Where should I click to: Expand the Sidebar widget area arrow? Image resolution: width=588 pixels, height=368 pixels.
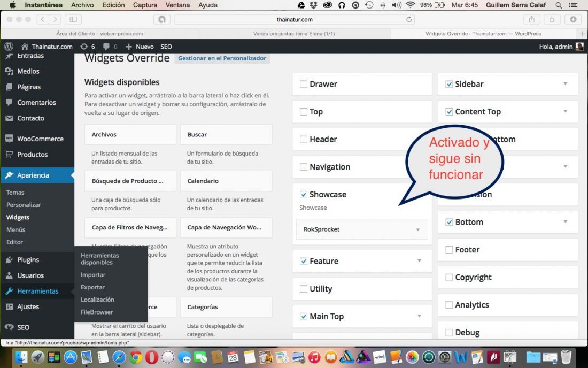[x=565, y=83]
